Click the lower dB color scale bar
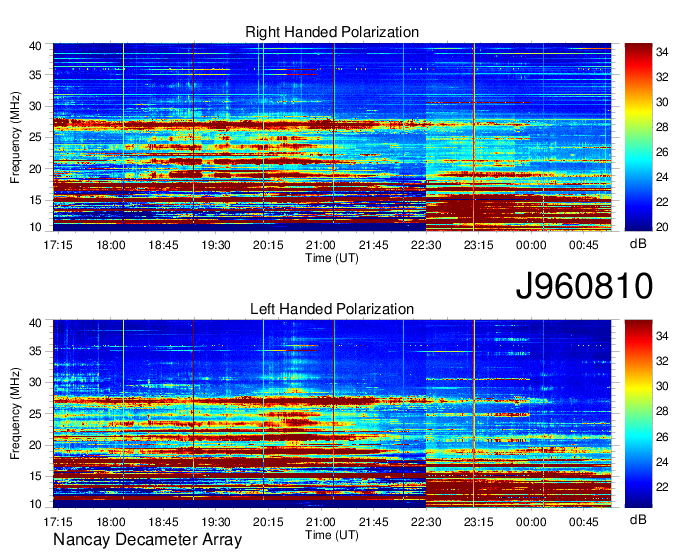The height and width of the screenshot is (552, 680). (638, 414)
